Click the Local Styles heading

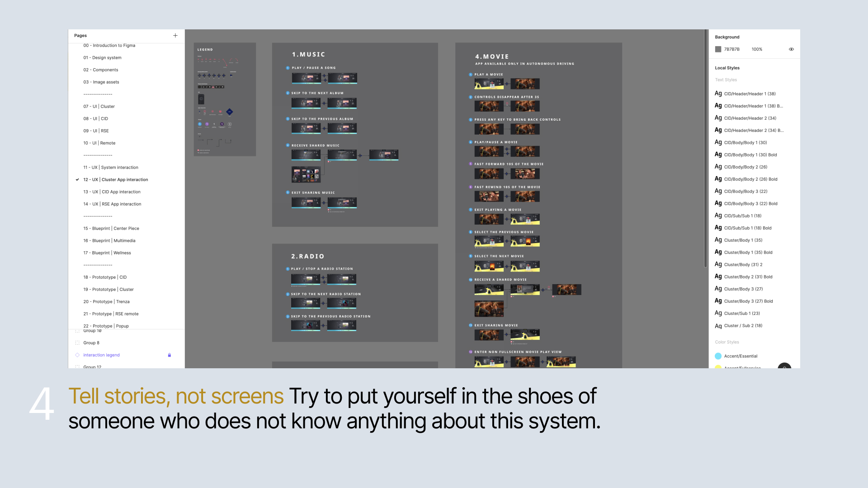point(727,68)
